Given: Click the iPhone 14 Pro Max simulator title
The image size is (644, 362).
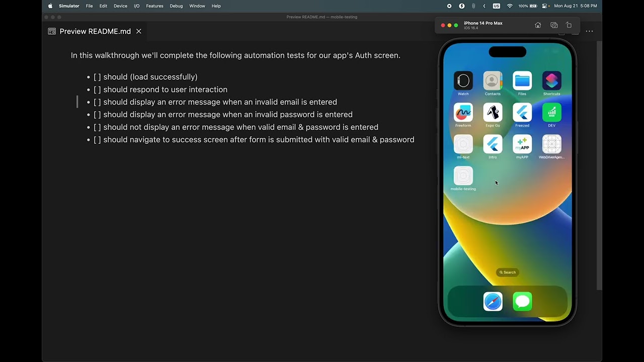Looking at the screenshot, I should pos(483,23).
